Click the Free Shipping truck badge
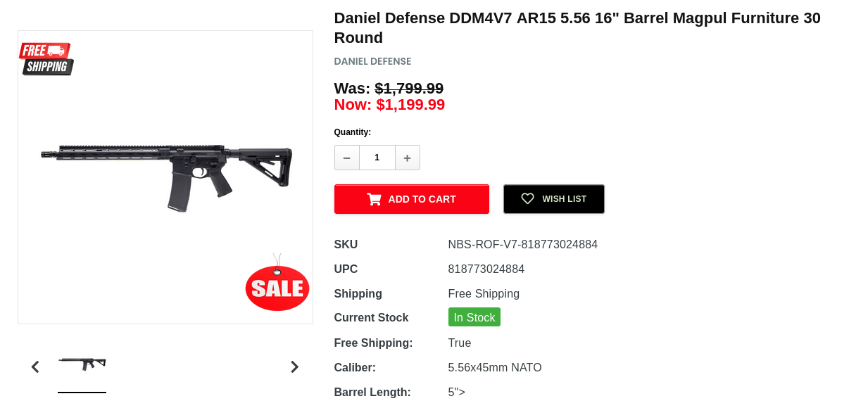 (46, 58)
